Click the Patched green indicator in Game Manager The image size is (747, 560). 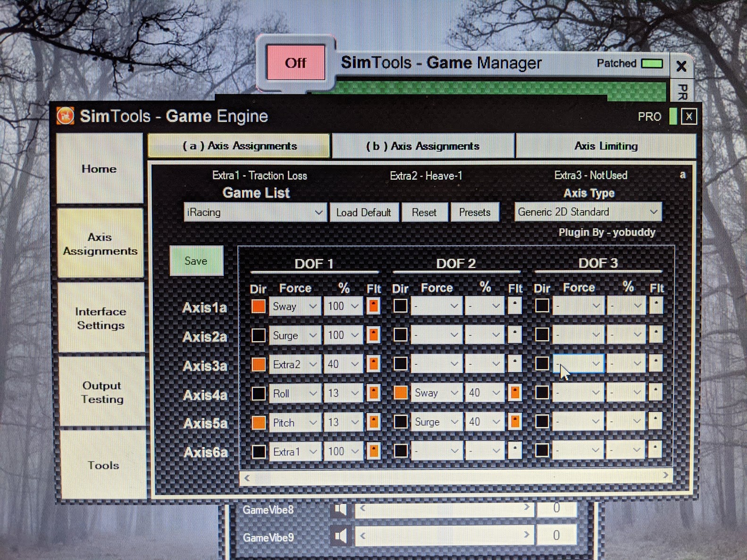(x=652, y=64)
